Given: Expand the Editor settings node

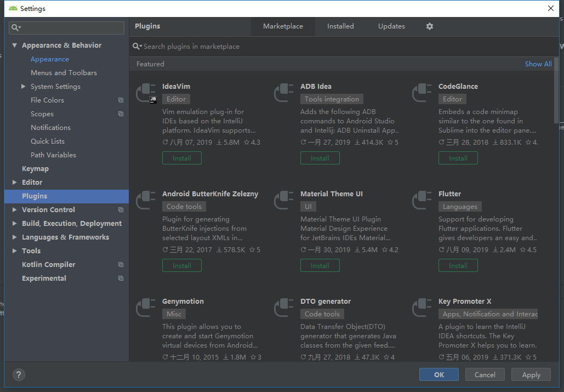Looking at the screenshot, I should coord(14,183).
